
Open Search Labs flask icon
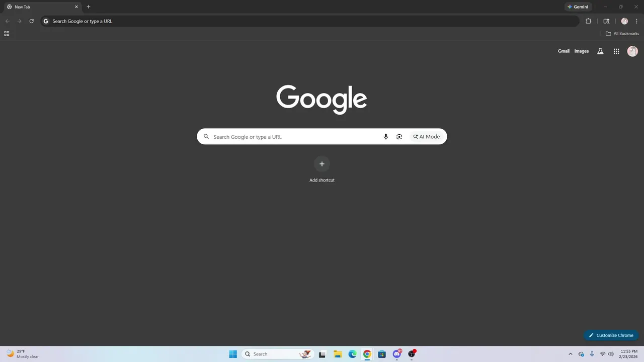[600, 51]
